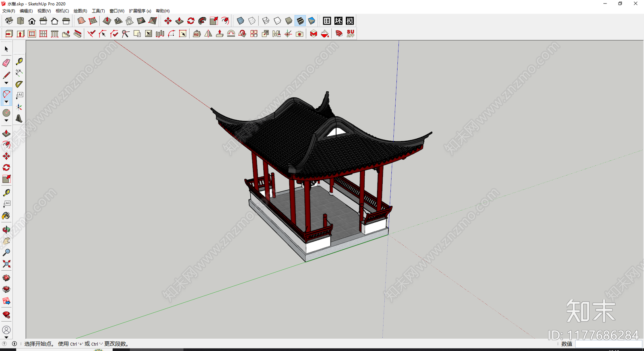644x351 pixels.
Task: Expand the arrow below the user account icon
Action: tap(6, 338)
